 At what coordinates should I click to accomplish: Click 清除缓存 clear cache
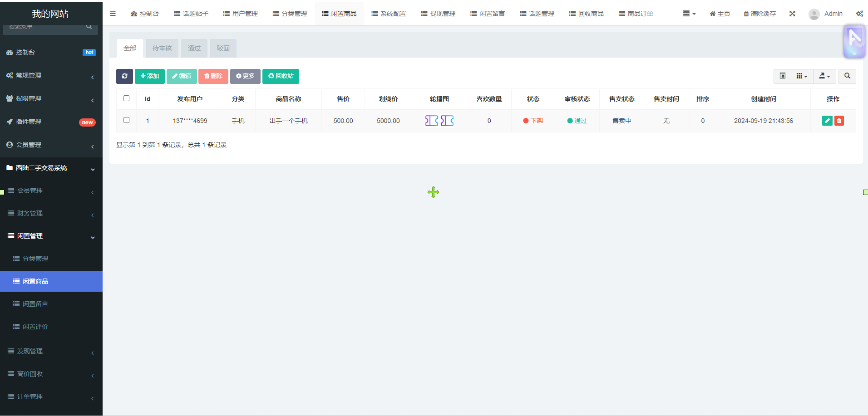(759, 14)
